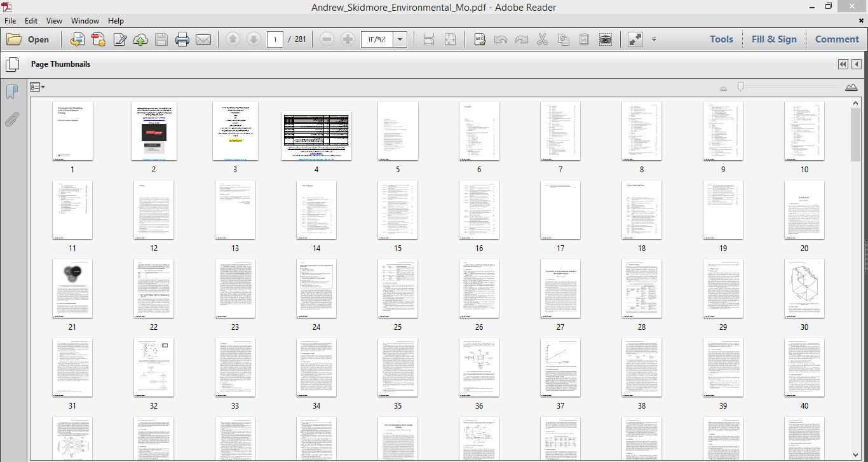868x462 pixels.
Task: Zoom in with the plus icon
Action: tap(348, 39)
